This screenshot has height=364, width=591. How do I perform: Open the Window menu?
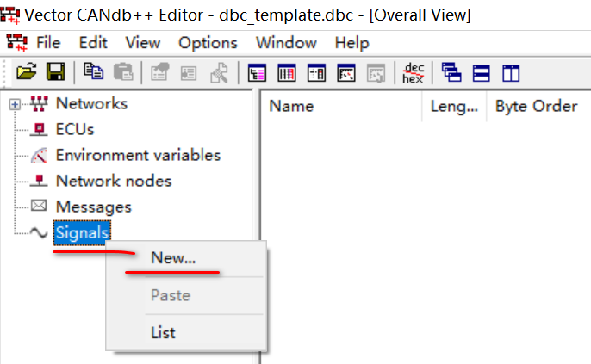click(x=286, y=42)
